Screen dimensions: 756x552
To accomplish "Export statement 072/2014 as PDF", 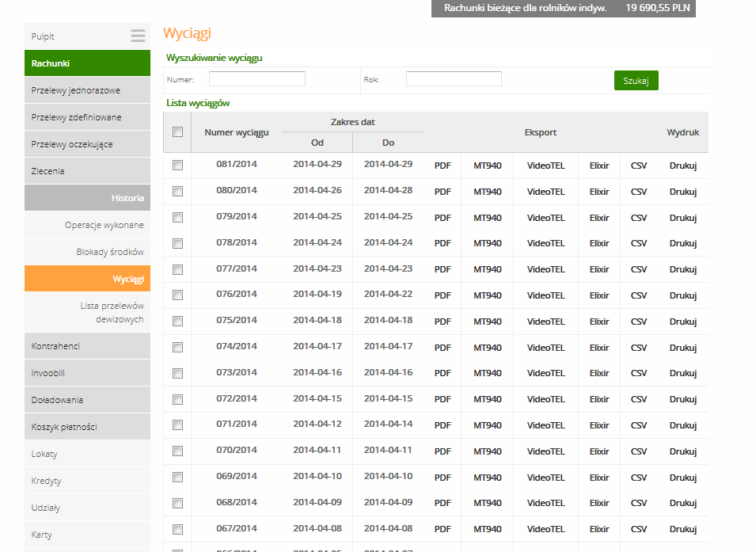I will 443,399.
